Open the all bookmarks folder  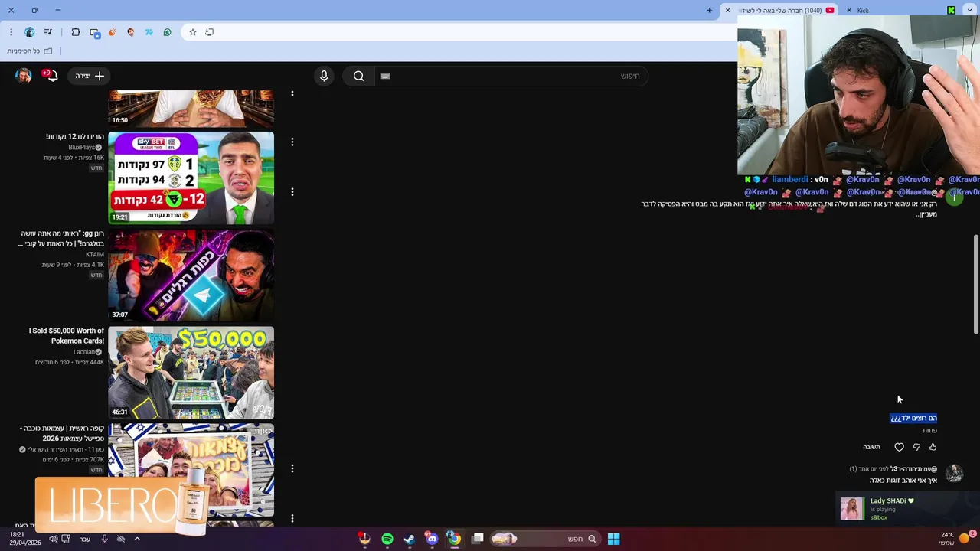point(30,51)
